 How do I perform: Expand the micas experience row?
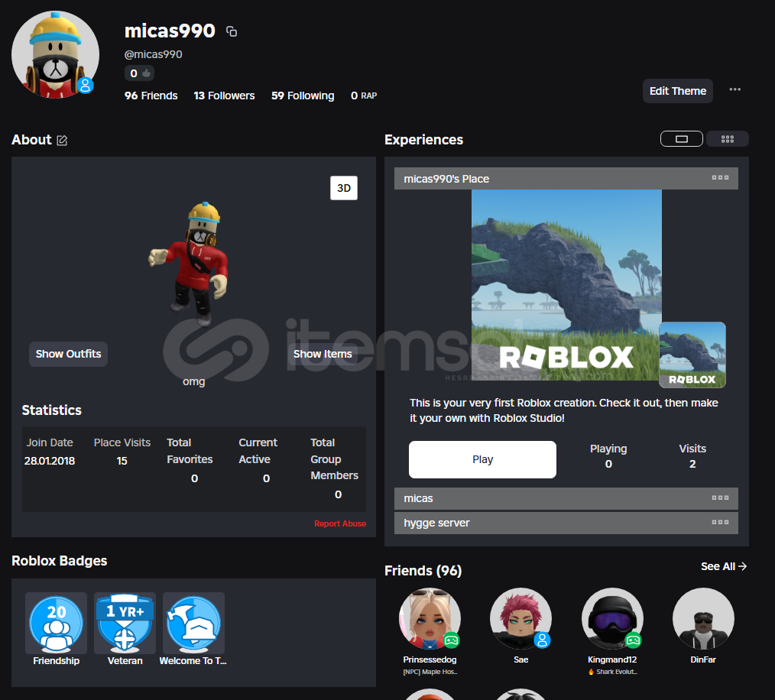tap(566, 498)
